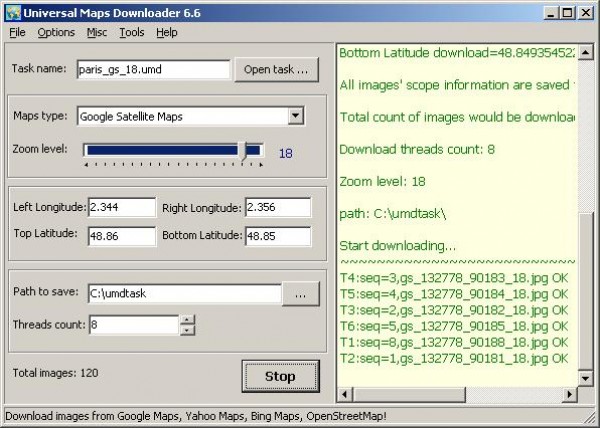Click the 'Total images: 120' label
This screenshot has height=428, width=600.
[55, 373]
